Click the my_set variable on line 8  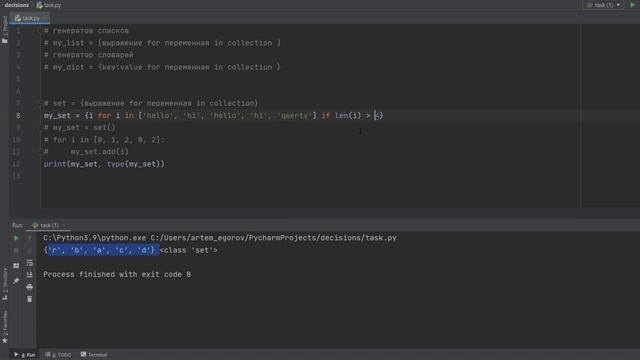pos(57,116)
